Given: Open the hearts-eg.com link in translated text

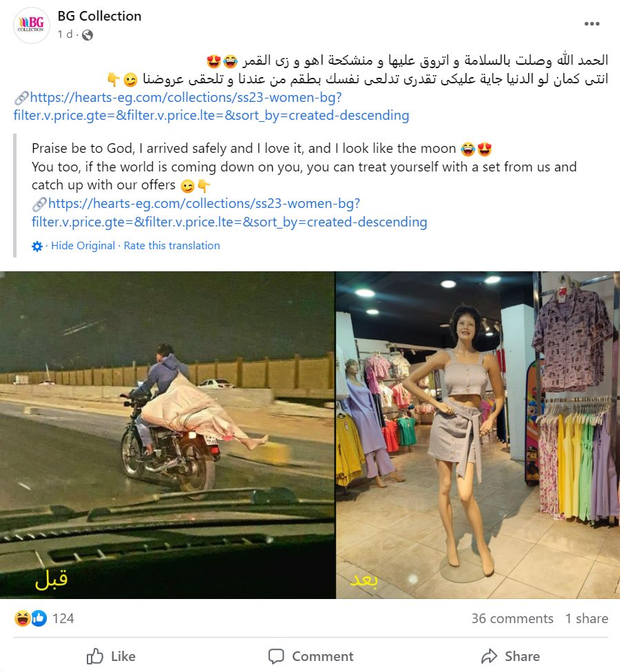Looking at the screenshot, I should click(229, 213).
